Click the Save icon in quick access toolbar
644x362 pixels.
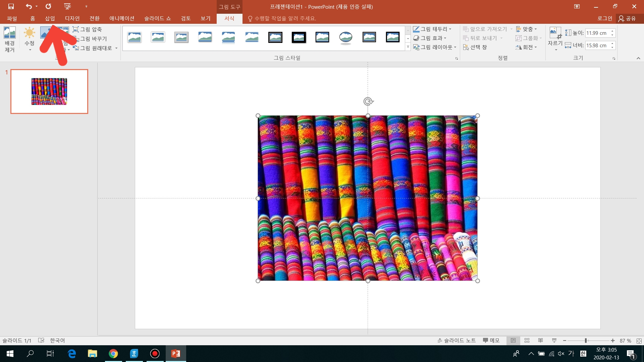(11, 6)
